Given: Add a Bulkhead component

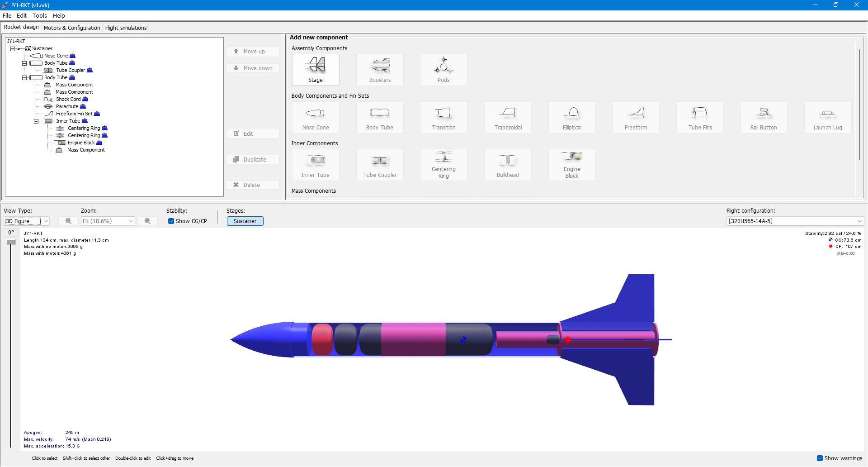Looking at the screenshot, I should 508,165.
